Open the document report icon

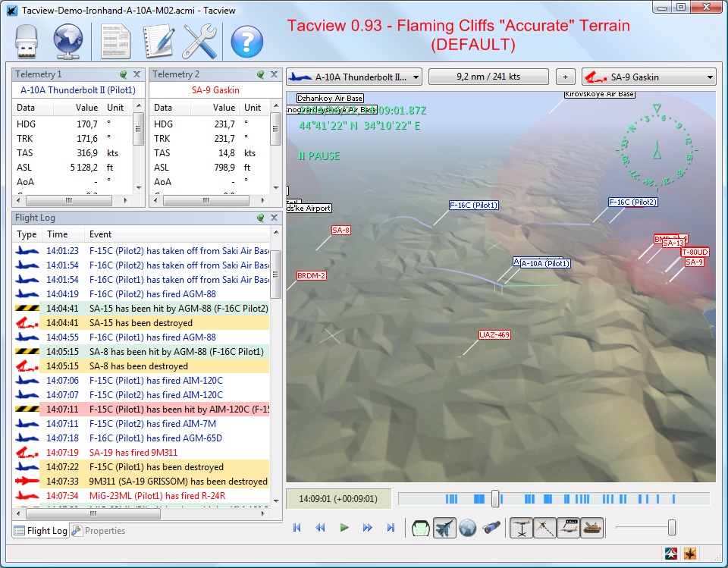click(115, 42)
